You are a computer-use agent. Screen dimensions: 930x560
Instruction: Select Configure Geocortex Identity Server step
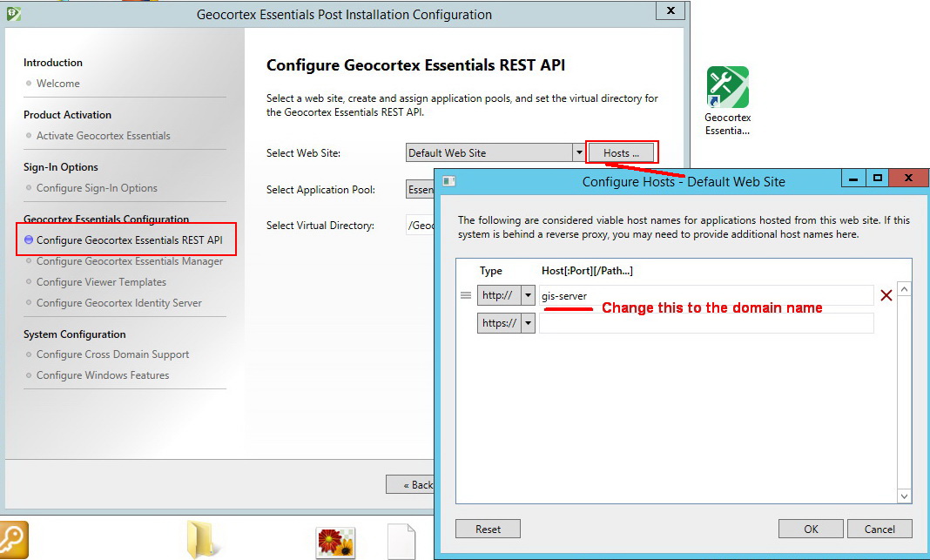click(118, 303)
